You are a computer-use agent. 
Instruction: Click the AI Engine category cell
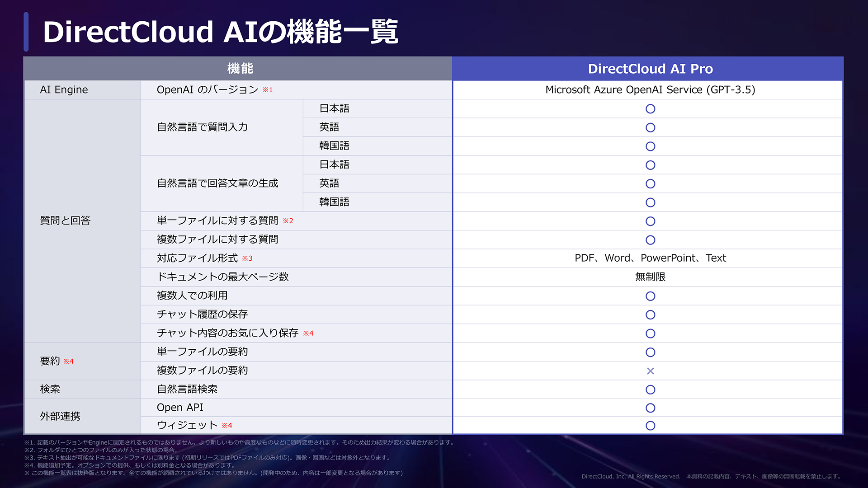83,90
